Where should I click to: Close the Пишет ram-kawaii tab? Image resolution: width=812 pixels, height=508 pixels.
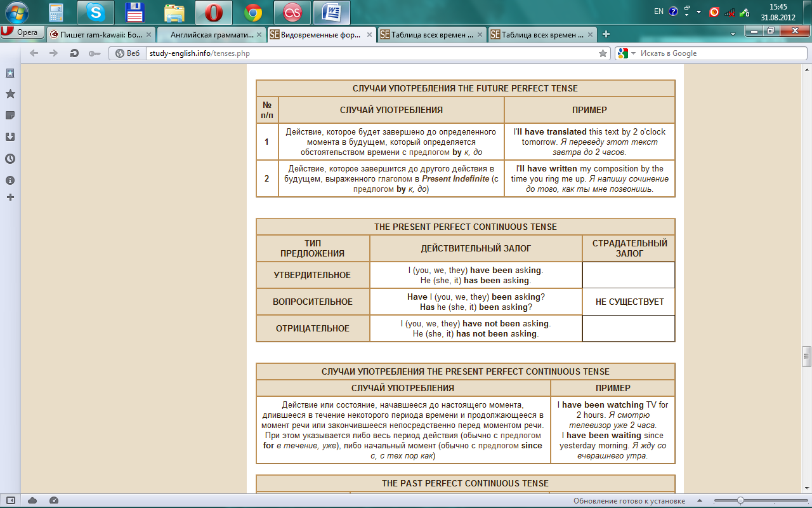[148, 35]
